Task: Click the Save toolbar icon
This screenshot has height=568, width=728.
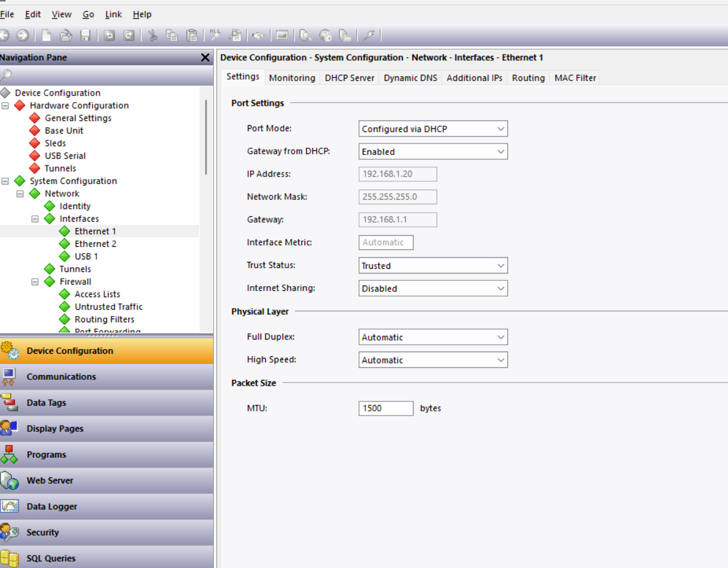Action: 85,36
